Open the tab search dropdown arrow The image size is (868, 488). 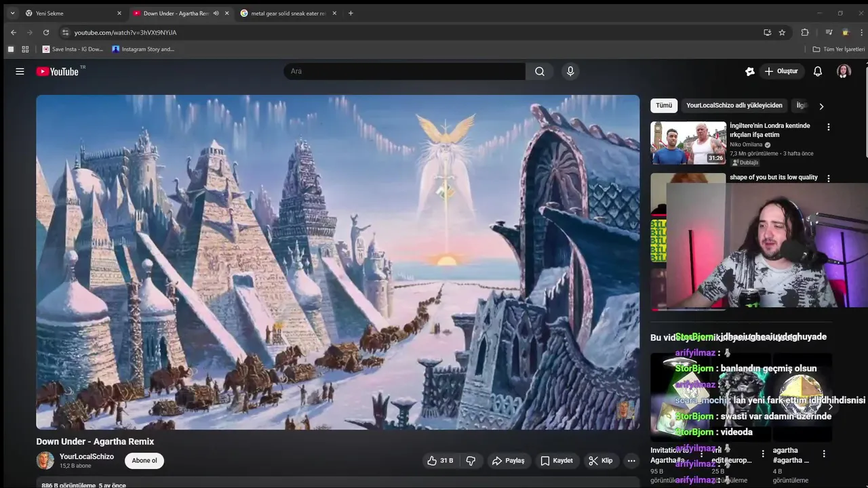point(12,13)
